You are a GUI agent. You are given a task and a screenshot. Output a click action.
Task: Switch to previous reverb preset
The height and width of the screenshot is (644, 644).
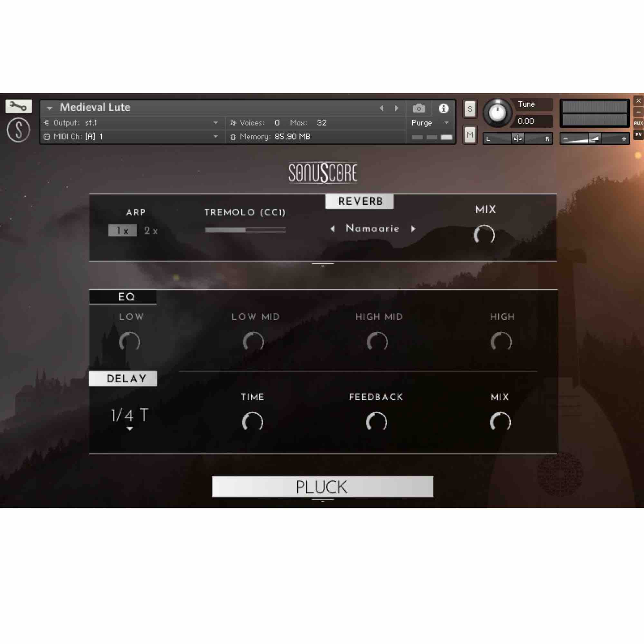click(332, 229)
